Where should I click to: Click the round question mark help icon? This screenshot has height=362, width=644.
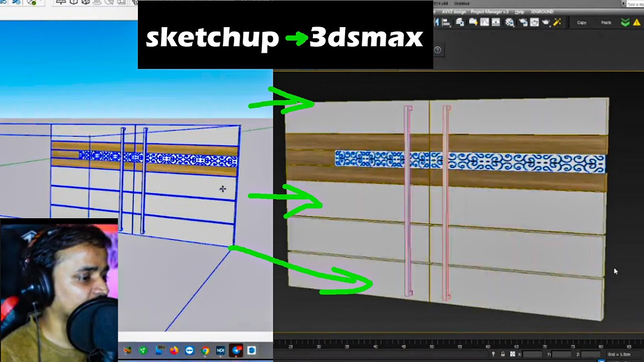(x=438, y=50)
